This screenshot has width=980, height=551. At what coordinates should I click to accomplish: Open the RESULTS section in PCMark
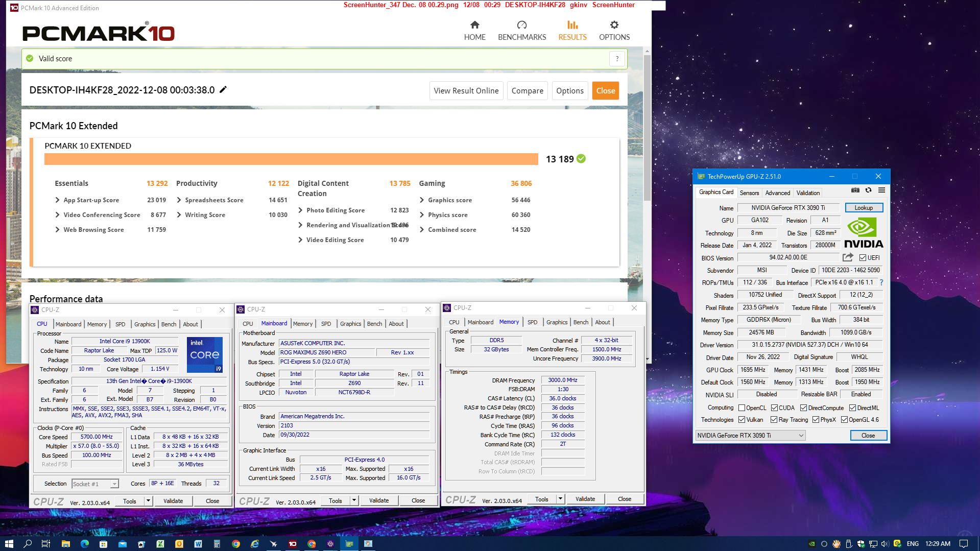pos(572,31)
